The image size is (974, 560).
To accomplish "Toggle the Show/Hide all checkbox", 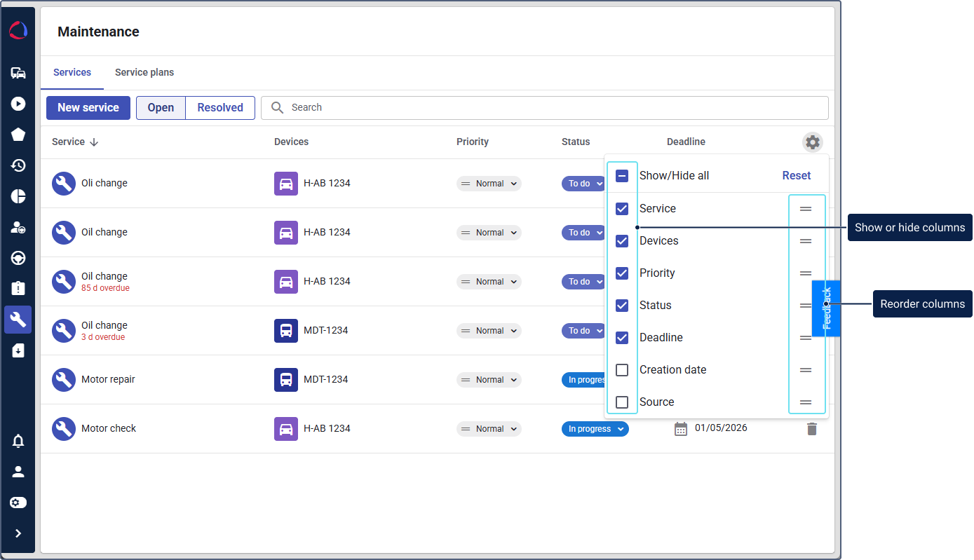I will point(622,176).
